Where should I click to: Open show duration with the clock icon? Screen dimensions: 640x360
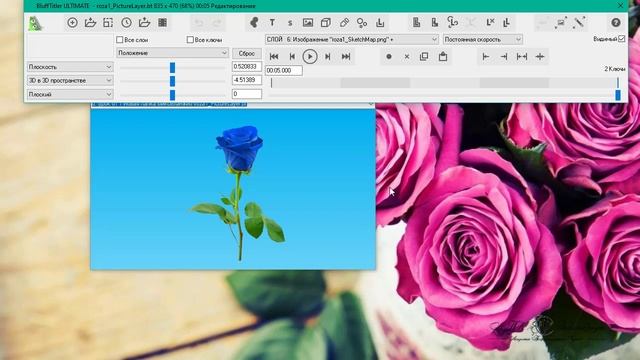tap(126, 22)
